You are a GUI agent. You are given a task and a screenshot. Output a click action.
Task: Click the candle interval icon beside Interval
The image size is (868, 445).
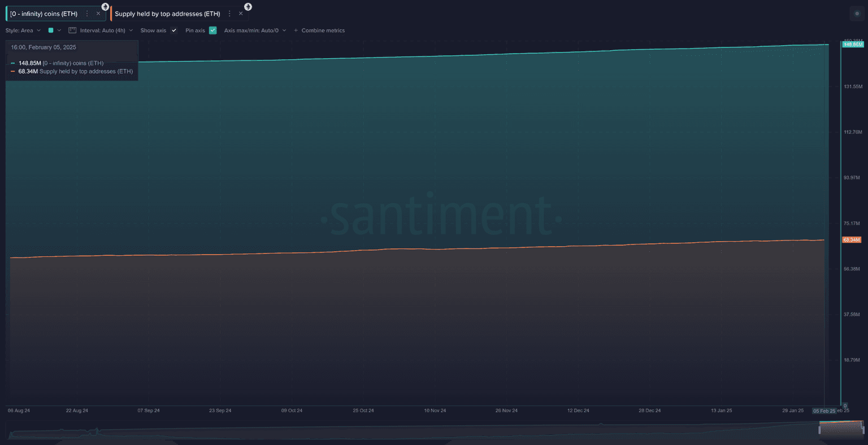[72, 30]
